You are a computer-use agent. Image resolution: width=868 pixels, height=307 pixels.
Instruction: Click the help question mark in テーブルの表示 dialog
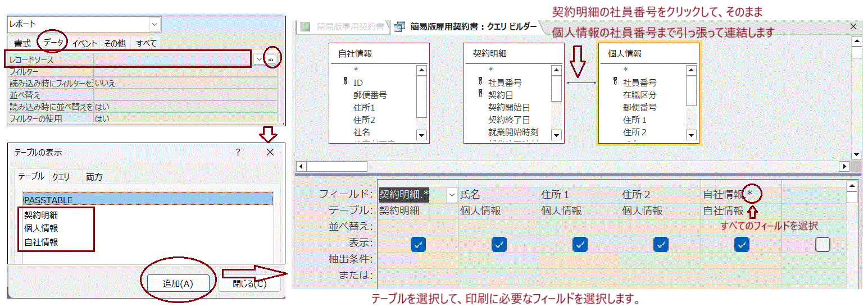click(x=238, y=152)
